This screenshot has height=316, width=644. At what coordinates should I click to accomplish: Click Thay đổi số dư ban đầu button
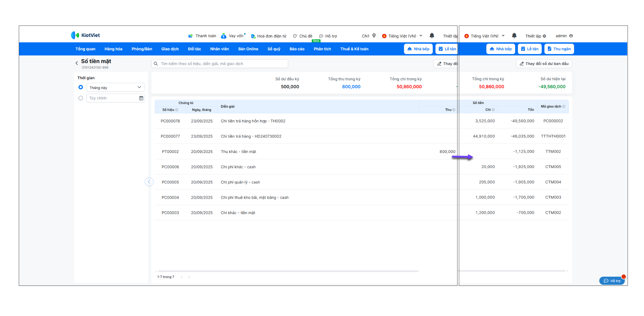(544, 64)
